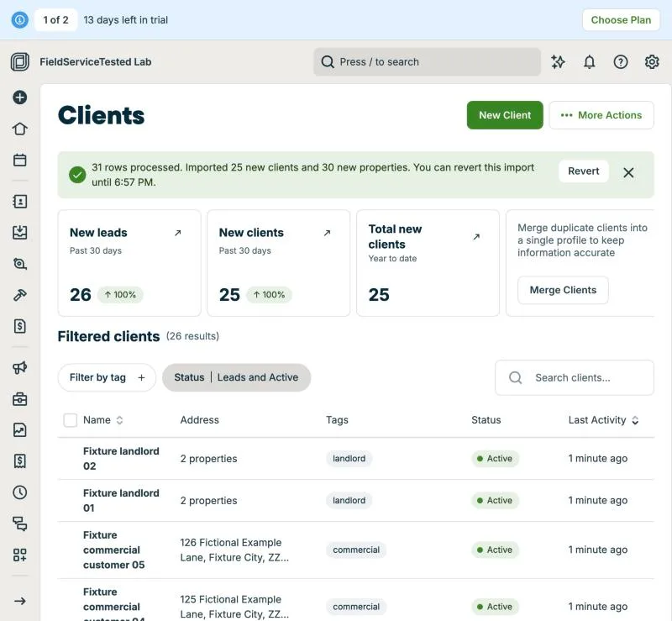672x621 pixels.
Task: Open New leads report arrow
Action: click(178, 233)
